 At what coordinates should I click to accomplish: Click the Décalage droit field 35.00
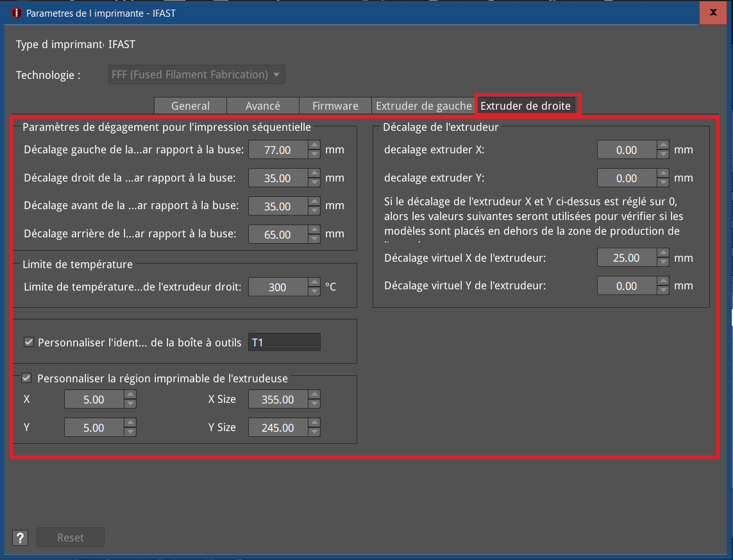[x=278, y=178]
